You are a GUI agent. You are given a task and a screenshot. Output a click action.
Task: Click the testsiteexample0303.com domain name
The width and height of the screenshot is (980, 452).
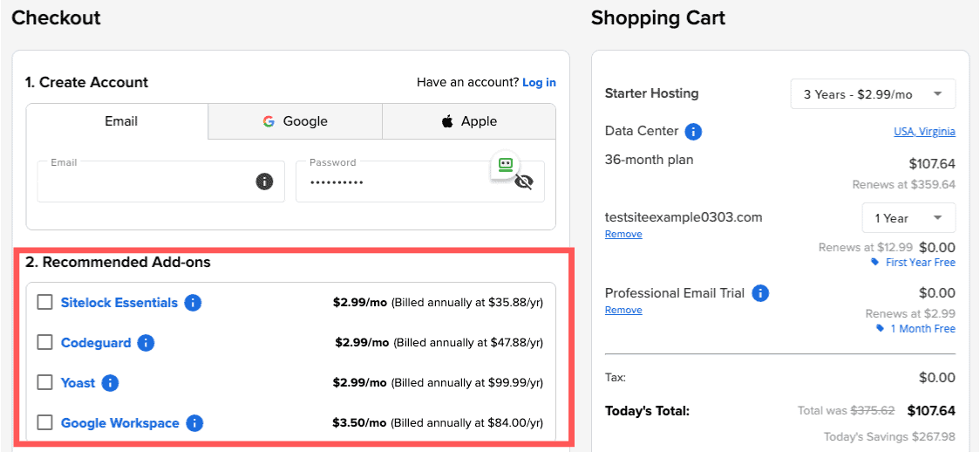(x=684, y=217)
